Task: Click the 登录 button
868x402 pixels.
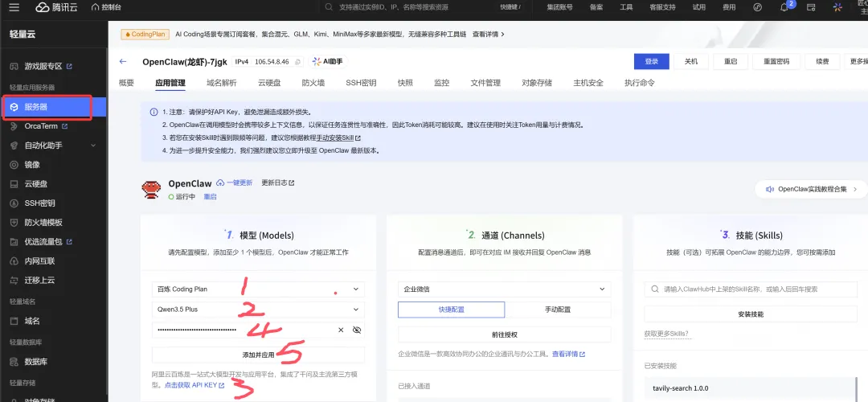Action: (x=652, y=61)
